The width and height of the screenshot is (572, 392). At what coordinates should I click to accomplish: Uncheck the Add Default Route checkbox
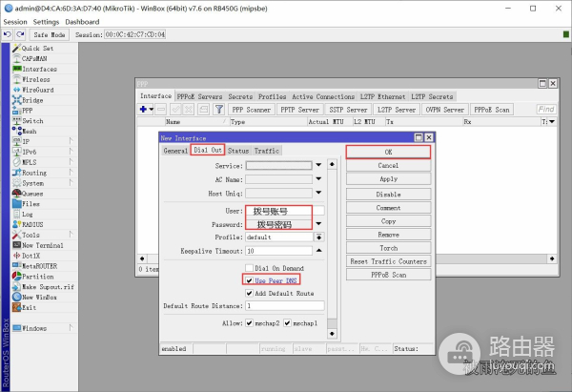[x=249, y=293]
